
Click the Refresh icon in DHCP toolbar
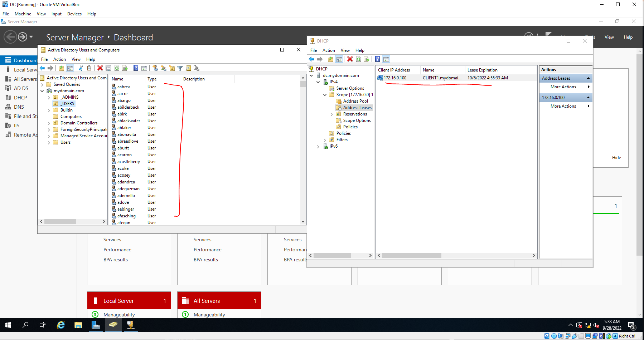pos(358,59)
